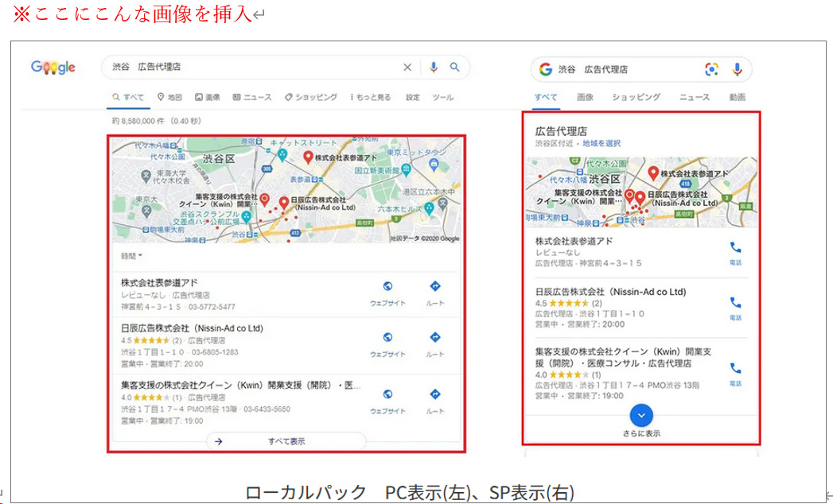Click the Google Lens icon in mobile search
This screenshot has height=504, width=833.
(711, 69)
